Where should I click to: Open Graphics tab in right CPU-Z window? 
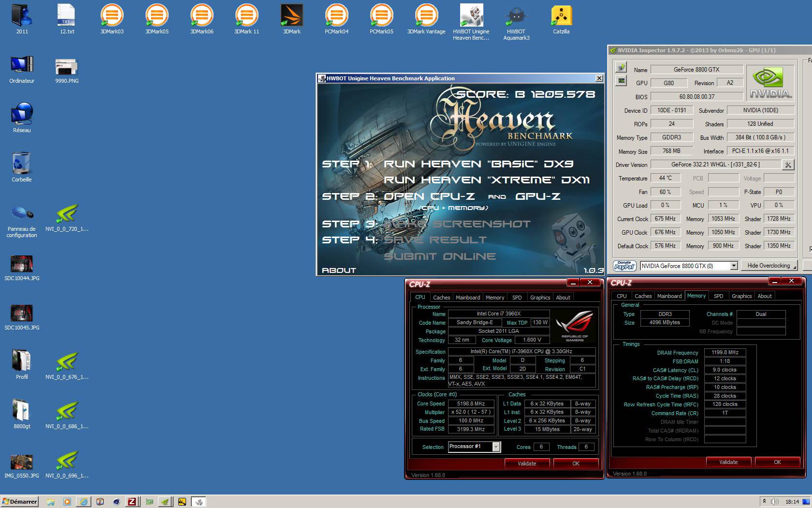[741, 296]
